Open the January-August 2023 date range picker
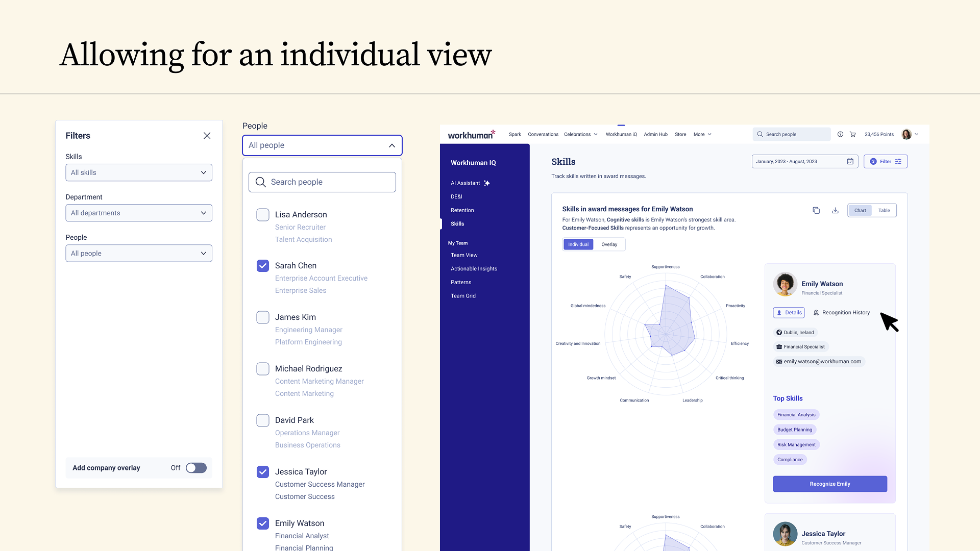 [804, 162]
